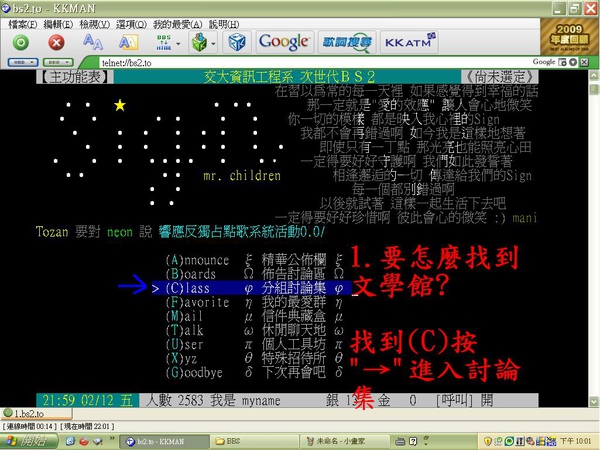Click the red quick launch icon
Image resolution: width=600 pixels, height=450 pixels.
84,442
